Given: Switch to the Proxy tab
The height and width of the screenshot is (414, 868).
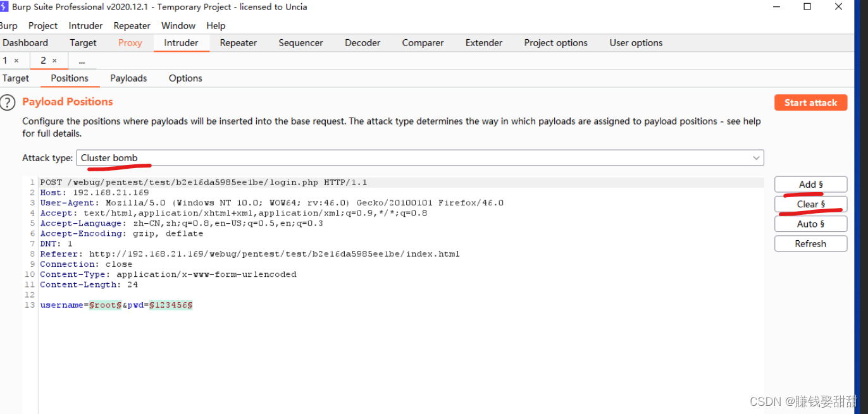Looking at the screenshot, I should pyautogui.click(x=130, y=43).
